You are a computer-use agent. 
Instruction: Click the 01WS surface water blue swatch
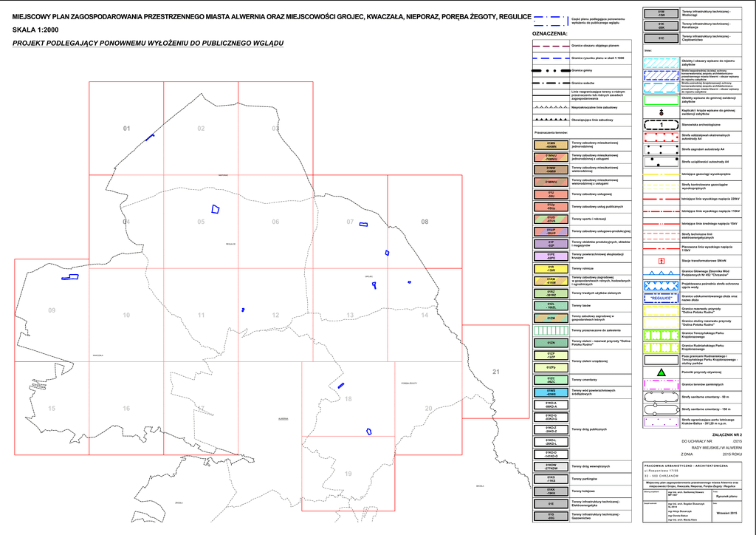coord(551,392)
